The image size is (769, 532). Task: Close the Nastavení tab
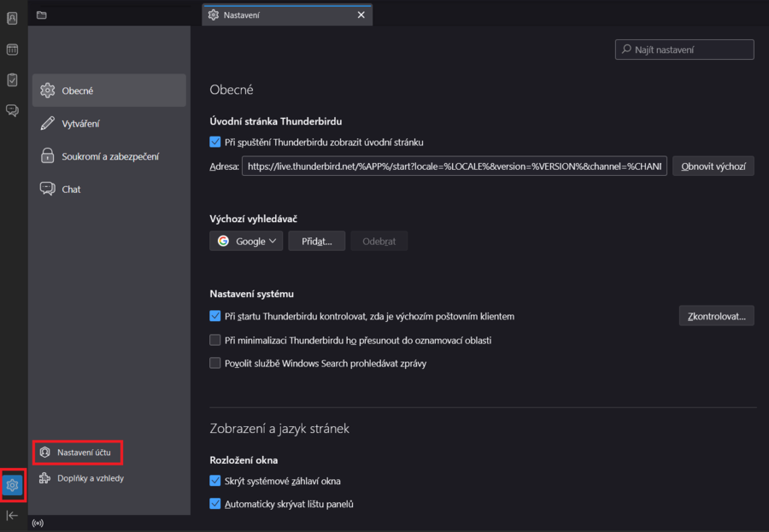tap(361, 15)
